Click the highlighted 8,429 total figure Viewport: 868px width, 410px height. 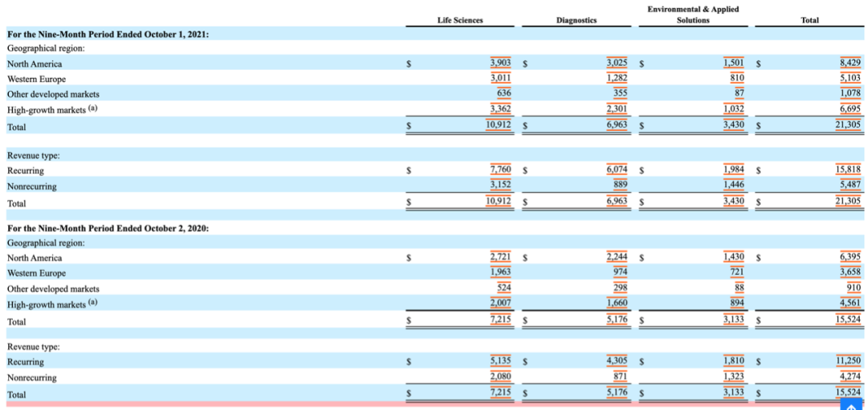coord(850,64)
